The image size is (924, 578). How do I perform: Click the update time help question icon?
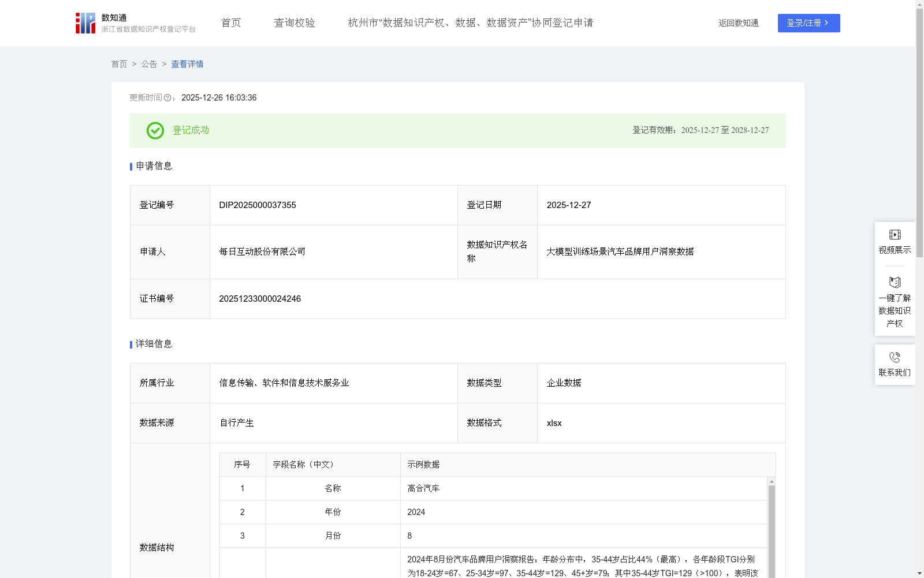(x=167, y=98)
